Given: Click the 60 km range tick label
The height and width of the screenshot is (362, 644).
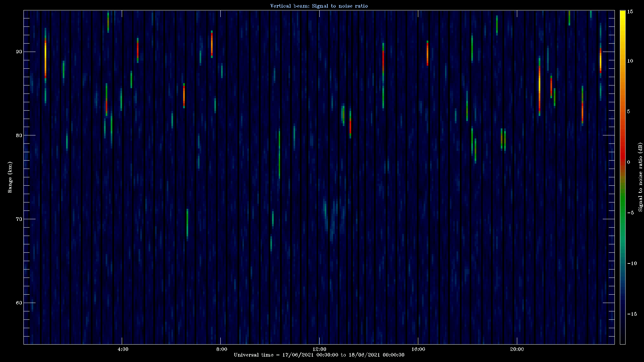Looking at the screenshot, I should click(x=19, y=303).
